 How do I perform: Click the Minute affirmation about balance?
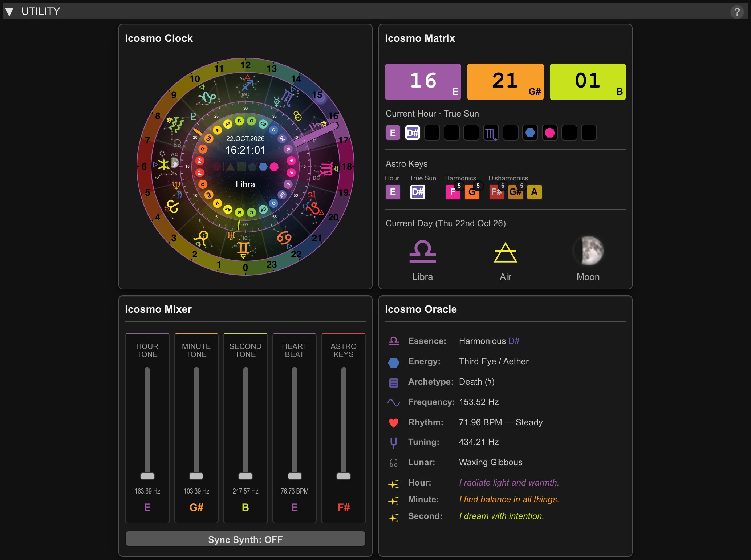(x=509, y=499)
